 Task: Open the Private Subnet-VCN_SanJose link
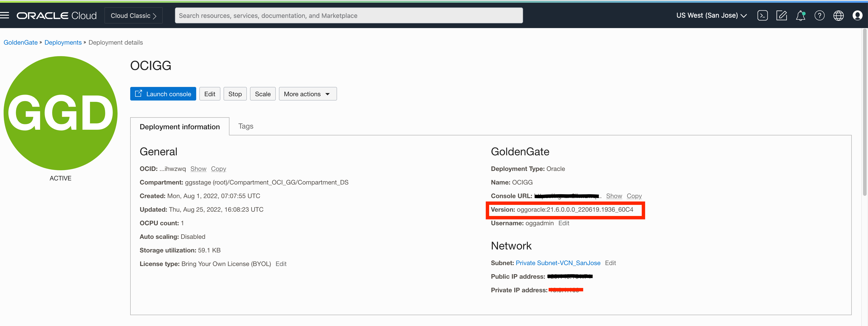tap(558, 263)
